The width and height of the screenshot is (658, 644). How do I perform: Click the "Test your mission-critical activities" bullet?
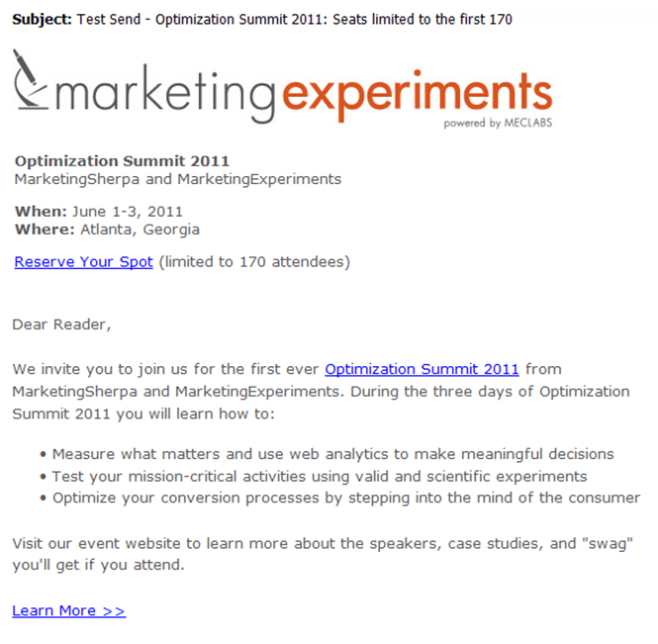[319, 476]
